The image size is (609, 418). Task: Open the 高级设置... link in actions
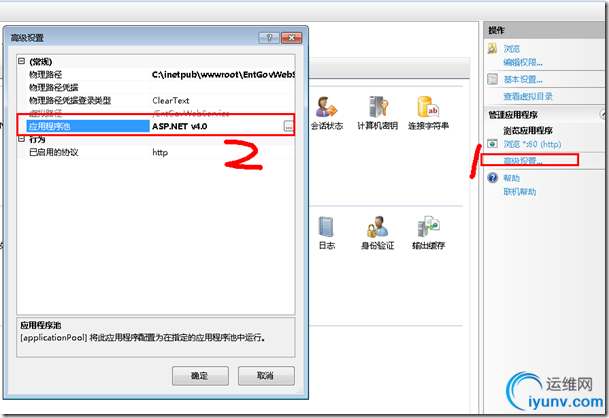[523, 160]
